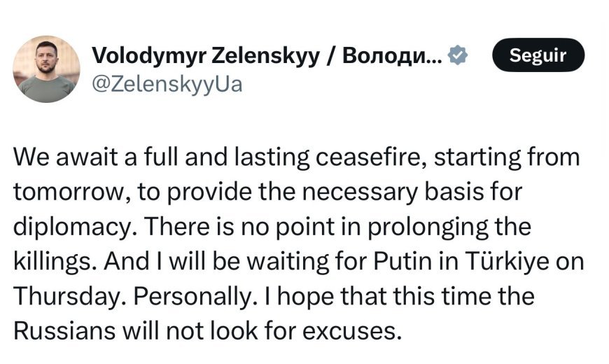Open the @ZelenskyyUa handle link

point(167,84)
